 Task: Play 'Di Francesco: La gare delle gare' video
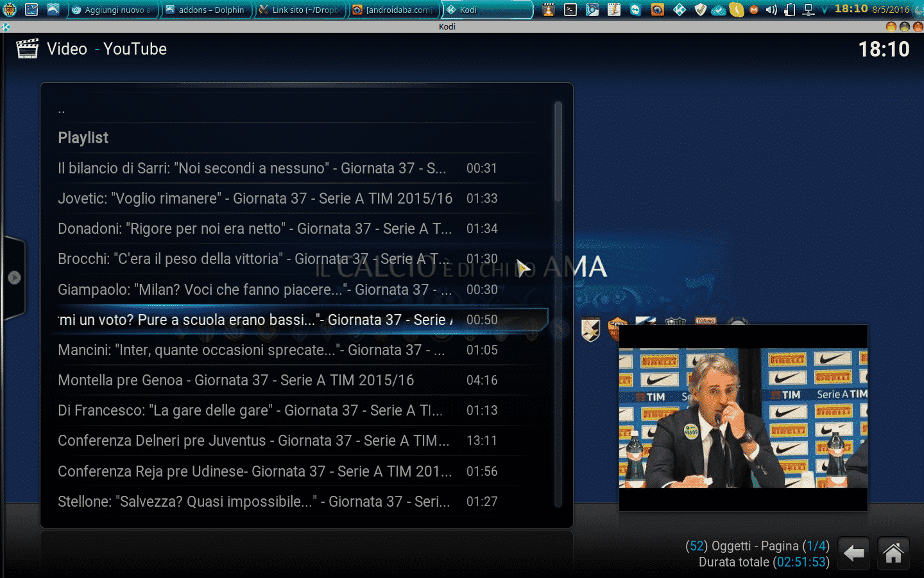click(x=302, y=410)
